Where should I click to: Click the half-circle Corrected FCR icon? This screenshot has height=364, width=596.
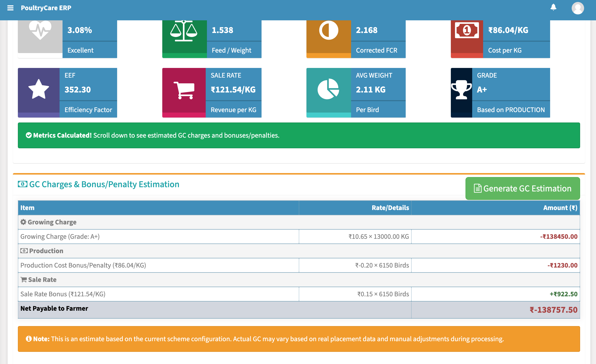pyautogui.click(x=329, y=30)
